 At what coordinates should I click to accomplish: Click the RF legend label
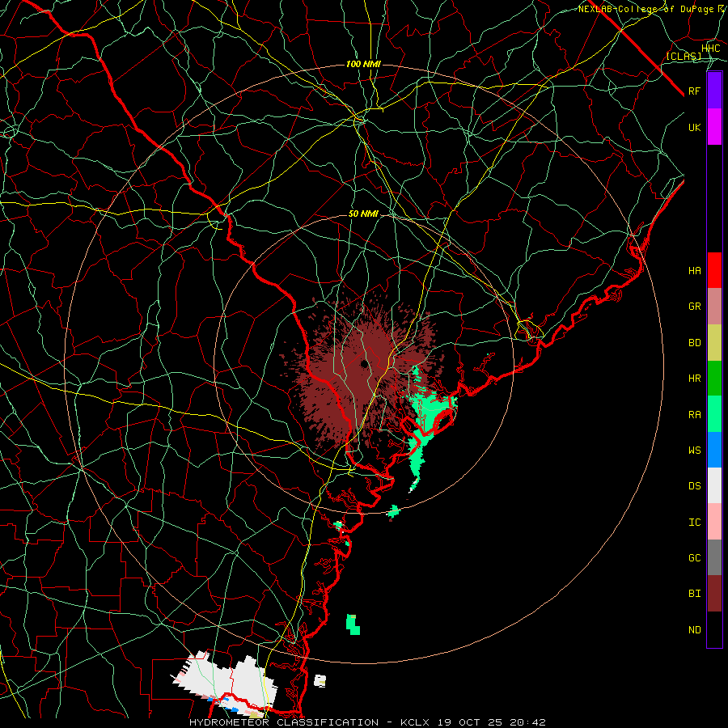(x=694, y=91)
